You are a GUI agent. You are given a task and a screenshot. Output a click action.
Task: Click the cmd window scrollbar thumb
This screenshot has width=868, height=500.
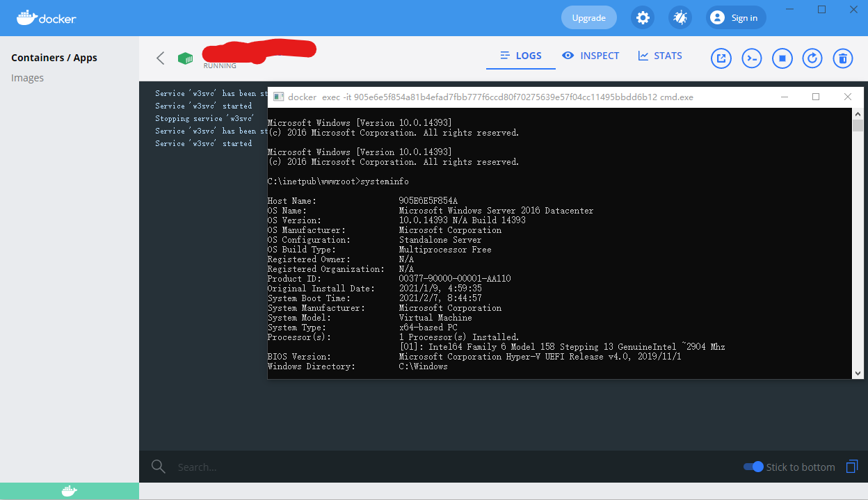point(858,125)
